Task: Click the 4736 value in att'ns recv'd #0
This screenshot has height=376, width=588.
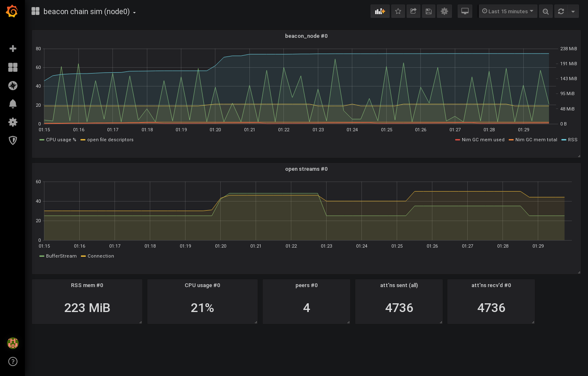Action: (491, 308)
